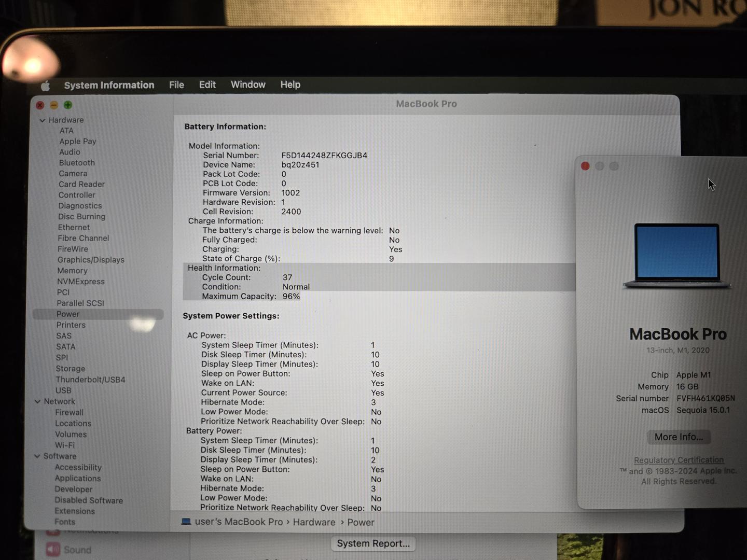This screenshot has width=747, height=560.
Task: Open the System Information app menu
Action: (x=109, y=85)
